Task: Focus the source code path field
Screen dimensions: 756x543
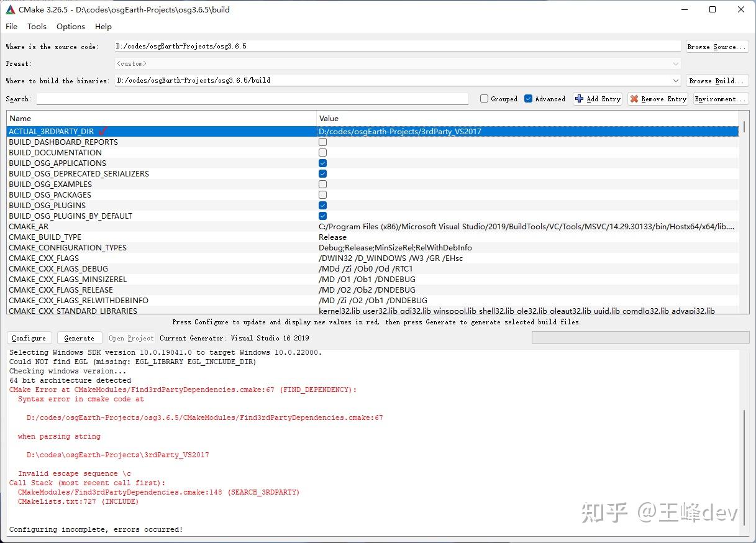Action: pos(398,47)
